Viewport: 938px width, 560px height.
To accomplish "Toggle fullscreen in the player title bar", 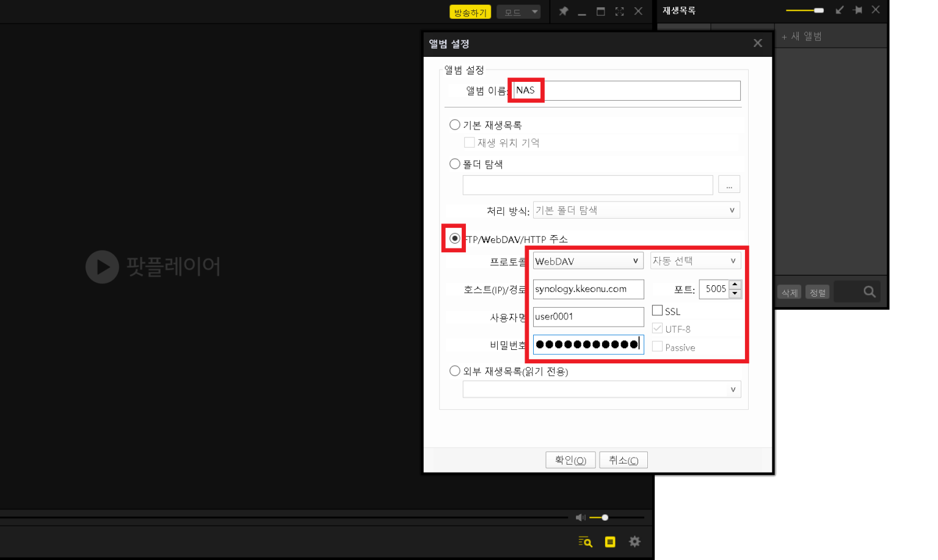I will pyautogui.click(x=620, y=11).
